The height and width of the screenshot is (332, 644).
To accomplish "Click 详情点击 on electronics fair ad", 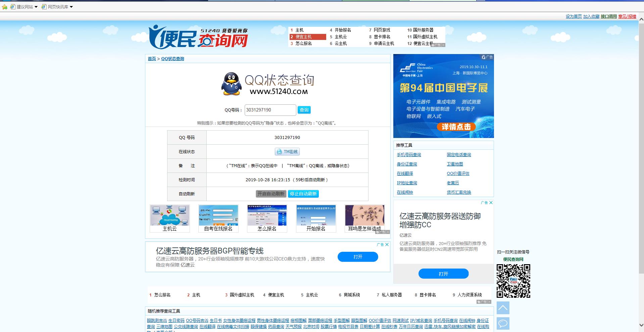I will pyautogui.click(x=456, y=127).
